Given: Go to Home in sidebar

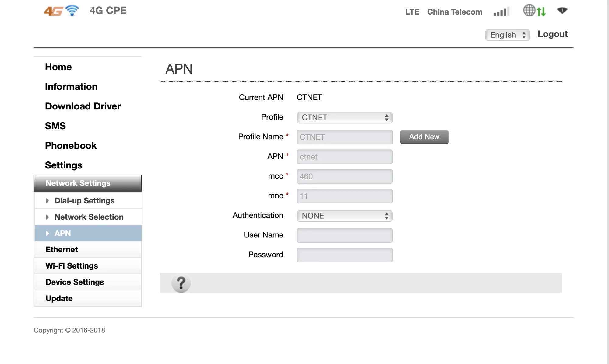Looking at the screenshot, I should pos(58,67).
